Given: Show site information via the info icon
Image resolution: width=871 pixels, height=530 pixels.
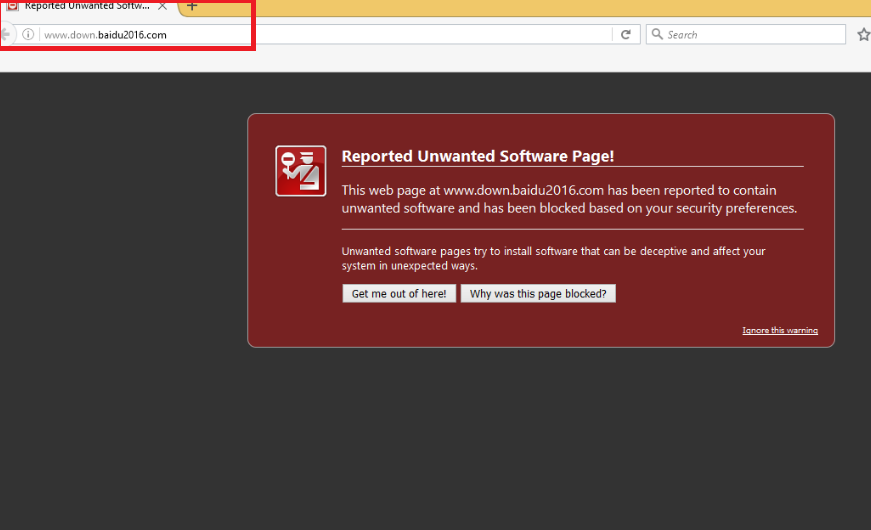Looking at the screenshot, I should [x=28, y=34].
